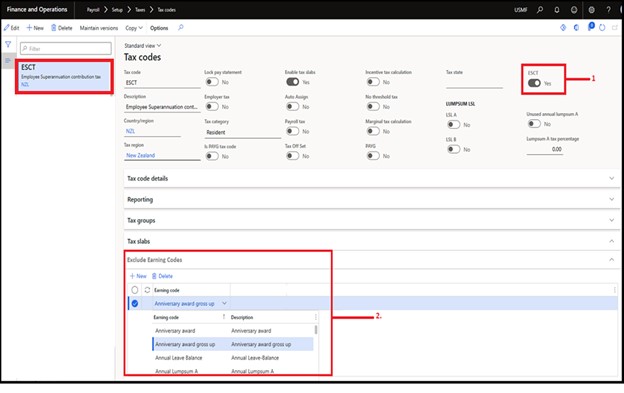This screenshot has height=393, width=624.
Task: Click the Office integration icon
Action: coord(576,27)
